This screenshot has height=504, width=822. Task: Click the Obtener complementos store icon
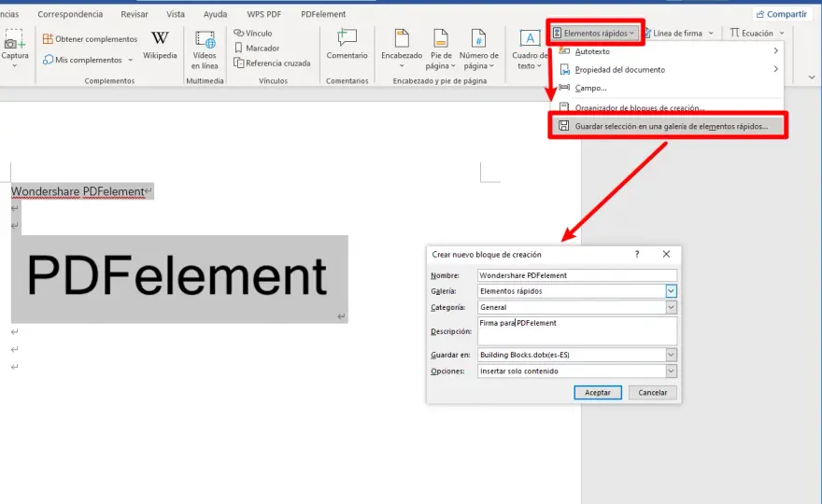click(48, 39)
